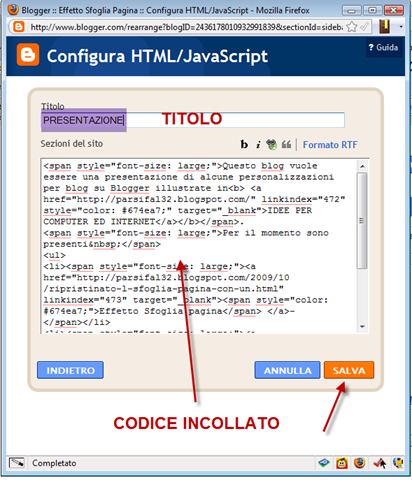Maximize the Firefox window
This screenshot has height=480, width=412.
click(x=372, y=11)
